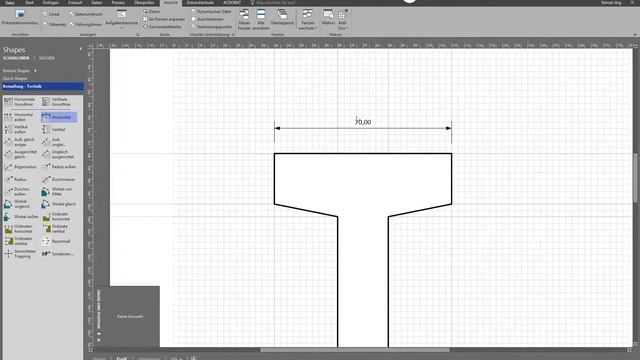Switch to the Überprüfen ribbon tab

(x=144, y=2)
